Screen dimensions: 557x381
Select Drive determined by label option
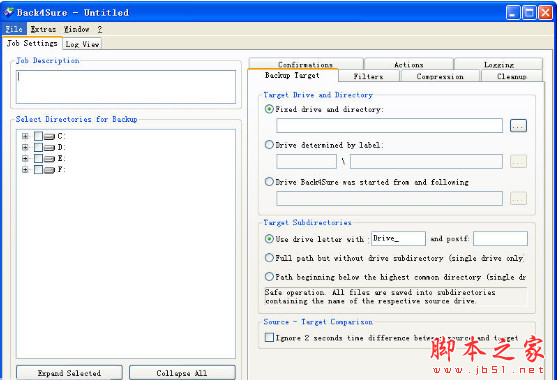click(x=269, y=145)
